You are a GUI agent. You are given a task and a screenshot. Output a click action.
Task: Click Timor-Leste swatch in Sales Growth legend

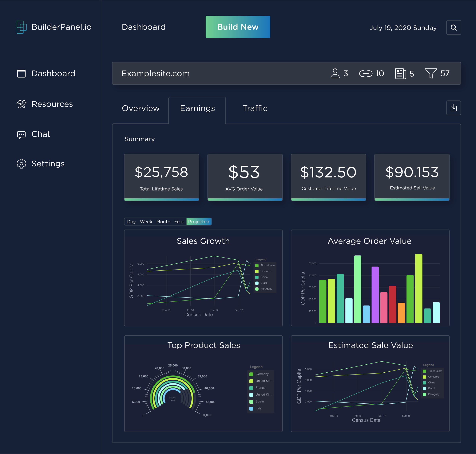pos(257,266)
